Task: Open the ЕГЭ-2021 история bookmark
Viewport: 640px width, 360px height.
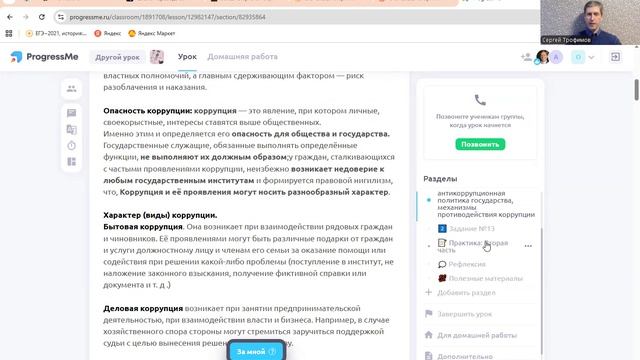Action: coord(56,33)
